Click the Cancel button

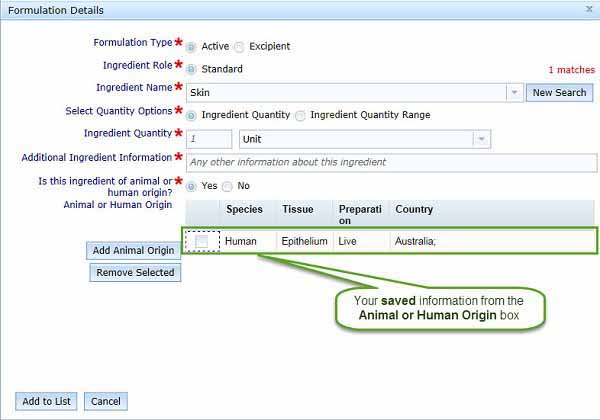point(106,401)
